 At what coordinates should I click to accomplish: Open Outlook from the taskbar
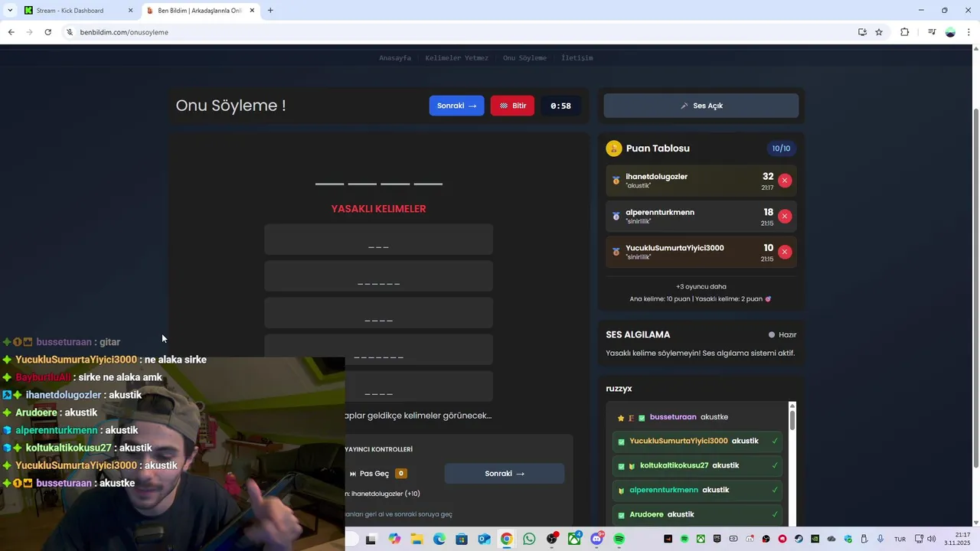(x=484, y=540)
